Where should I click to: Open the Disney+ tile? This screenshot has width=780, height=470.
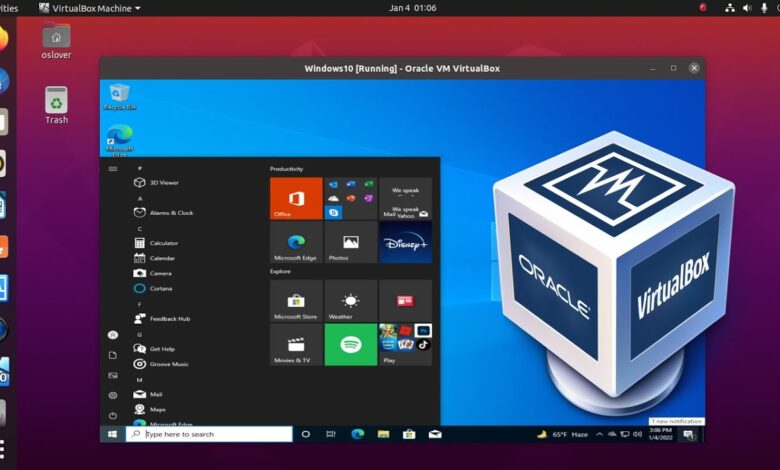tap(405, 242)
